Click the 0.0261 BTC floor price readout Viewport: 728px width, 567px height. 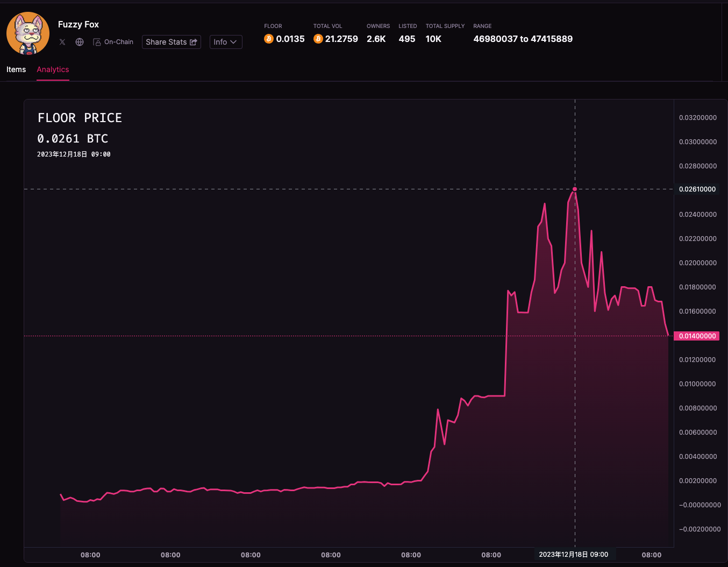pyautogui.click(x=73, y=139)
